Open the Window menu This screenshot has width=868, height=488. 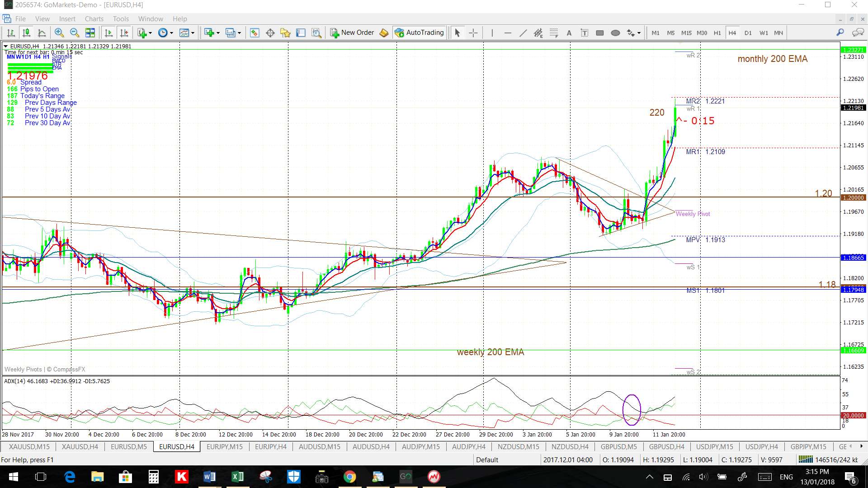[x=151, y=19]
